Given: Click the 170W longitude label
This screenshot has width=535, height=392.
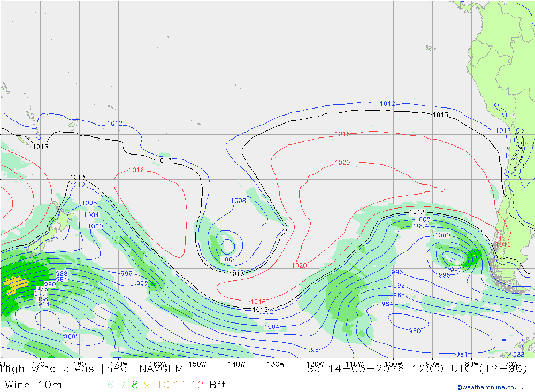Looking at the screenshot, I should pyautogui.click(x=119, y=364).
